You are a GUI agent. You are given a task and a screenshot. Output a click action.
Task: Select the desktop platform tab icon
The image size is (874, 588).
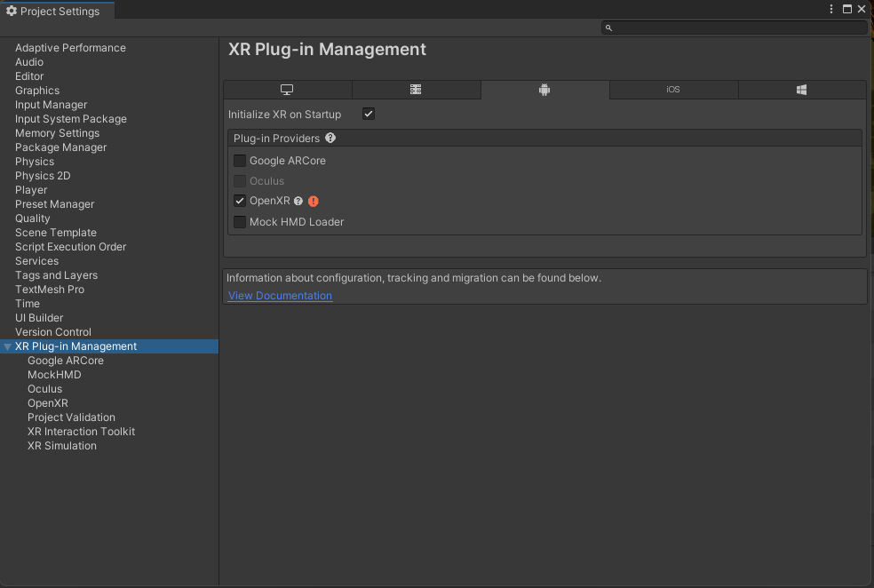[x=288, y=89]
